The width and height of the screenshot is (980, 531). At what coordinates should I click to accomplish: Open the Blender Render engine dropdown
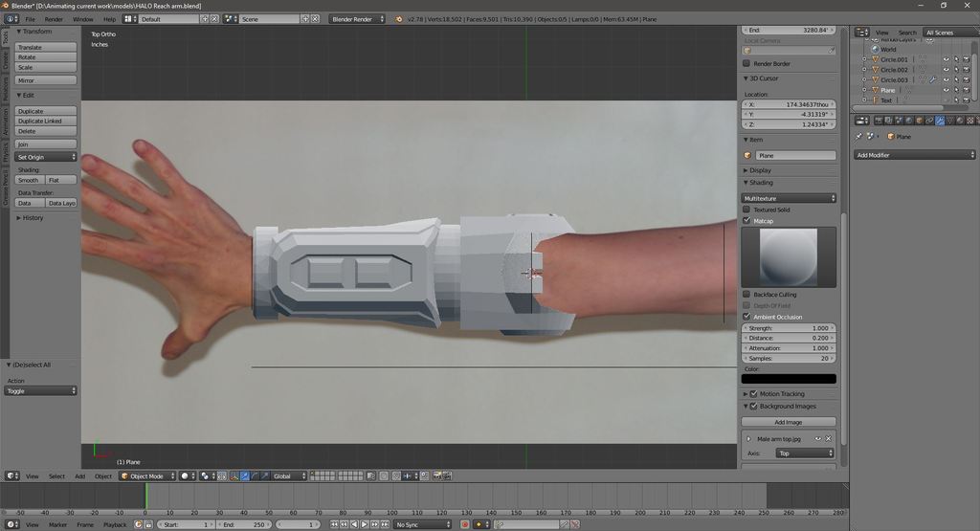pos(357,19)
